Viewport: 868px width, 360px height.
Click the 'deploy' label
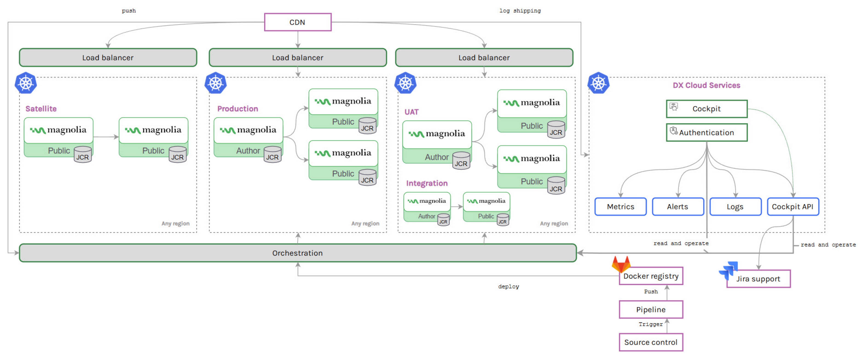click(x=509, y=287)
